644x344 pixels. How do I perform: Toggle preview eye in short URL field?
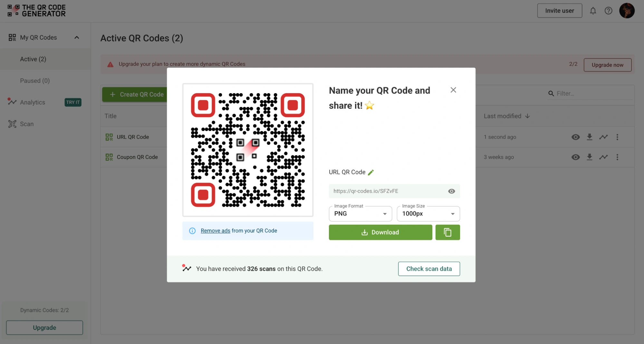[x=451, y=191]
